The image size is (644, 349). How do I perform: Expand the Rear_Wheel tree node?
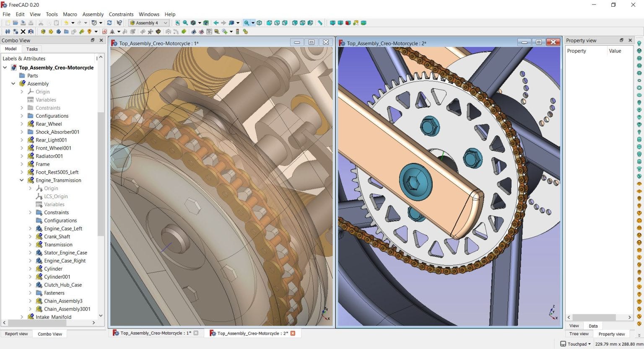[22, 124]
